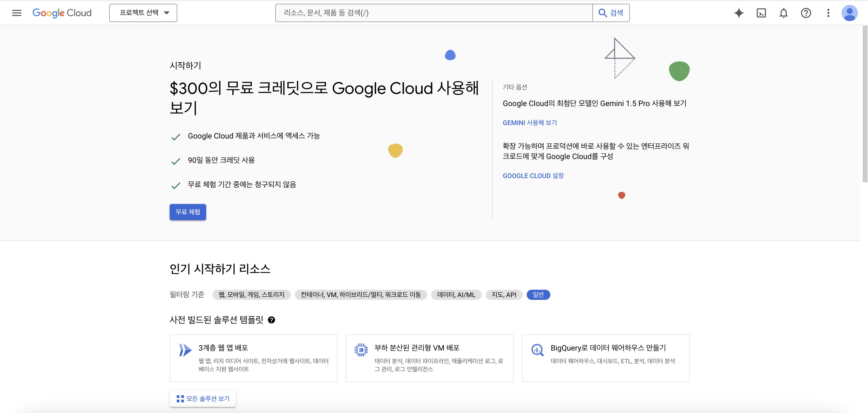
Task: Open the 프로젝트 선택 dropdown
Action: (143, 13)
